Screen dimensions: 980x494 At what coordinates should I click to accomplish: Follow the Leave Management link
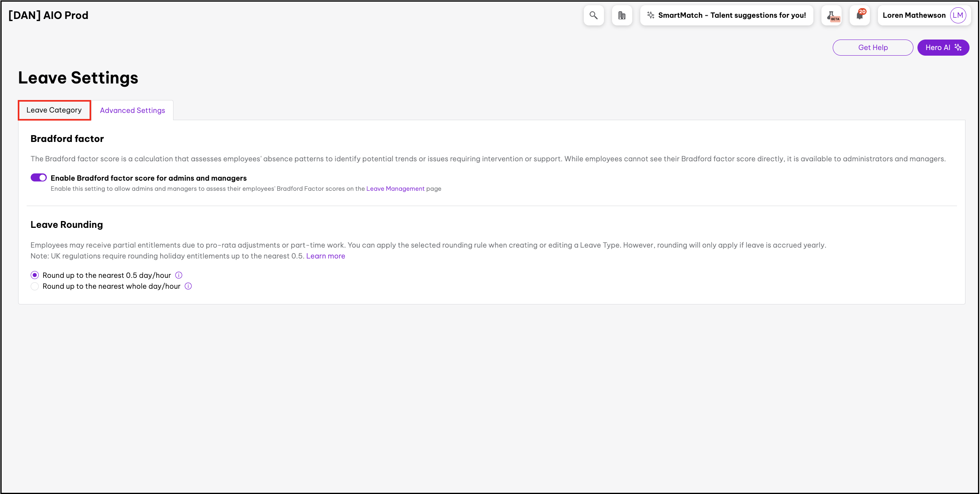click(x=395, y=189)
